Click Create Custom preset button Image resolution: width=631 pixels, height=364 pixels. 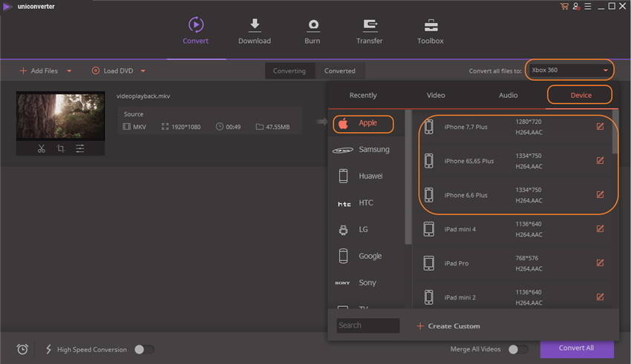448,326
